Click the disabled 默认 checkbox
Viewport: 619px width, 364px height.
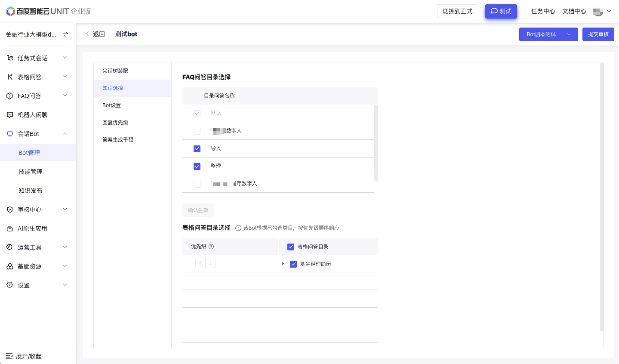click(x=197, y=114)
